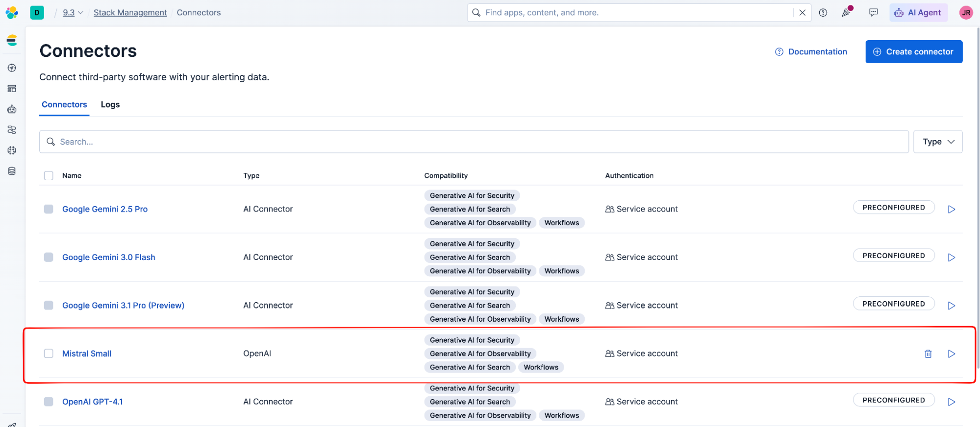Viewport: 980px width, 427px height.
Task: Run the Mistral Small connector
Action: tap(952, 354)
